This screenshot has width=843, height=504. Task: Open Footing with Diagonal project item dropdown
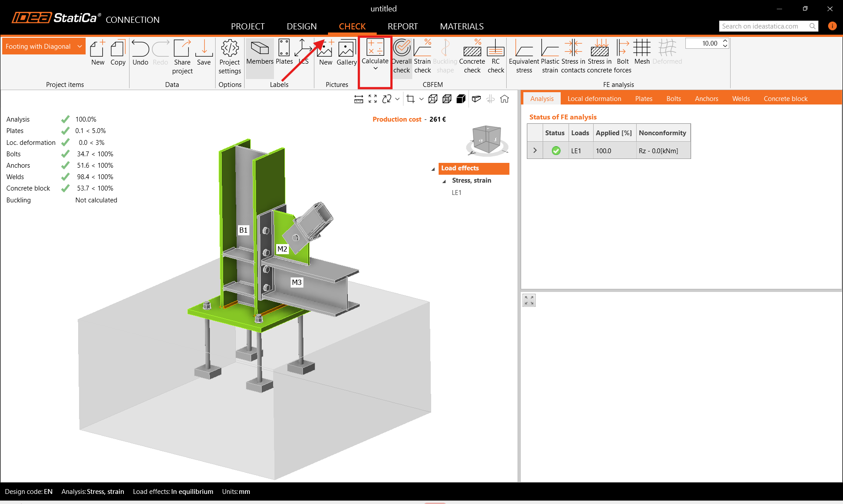(x=79, y=47)
